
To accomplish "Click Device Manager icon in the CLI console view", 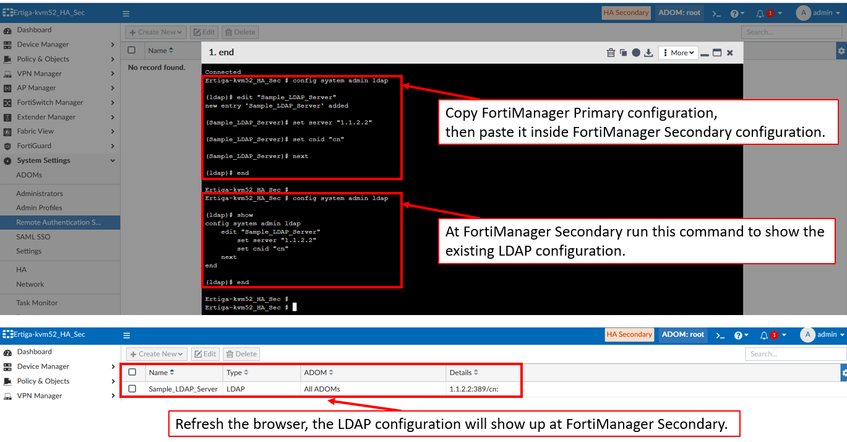I will coord(8,45).
